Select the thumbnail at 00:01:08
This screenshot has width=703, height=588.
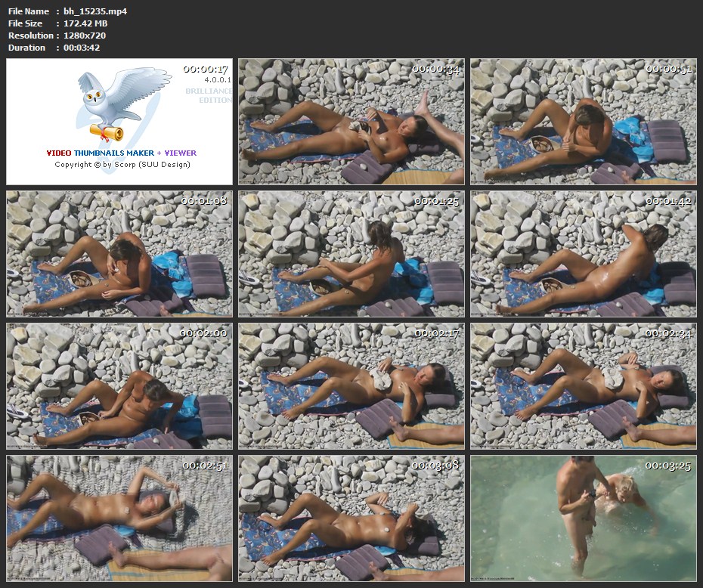pos(119,254)
